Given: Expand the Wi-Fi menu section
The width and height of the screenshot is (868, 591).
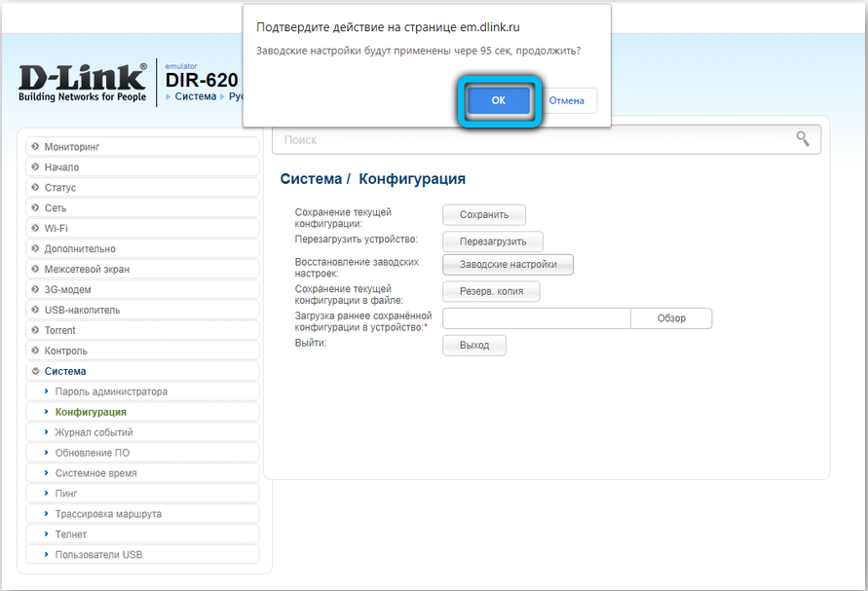Looking at the screenshot, I should [x=142, y=228].
